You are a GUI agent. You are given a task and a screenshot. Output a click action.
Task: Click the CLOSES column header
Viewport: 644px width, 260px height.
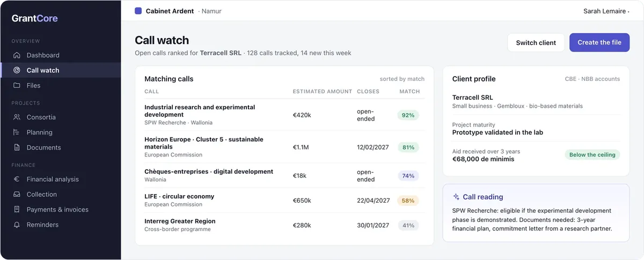pos(368,92)
